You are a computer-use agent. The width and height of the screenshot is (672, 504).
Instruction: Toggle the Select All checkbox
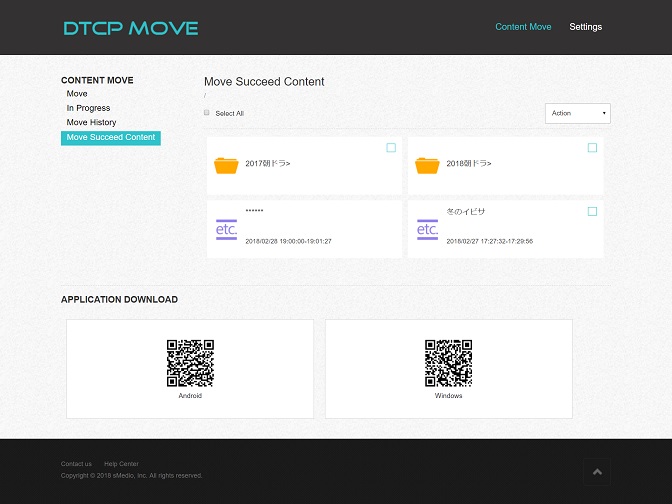(207, 113)
